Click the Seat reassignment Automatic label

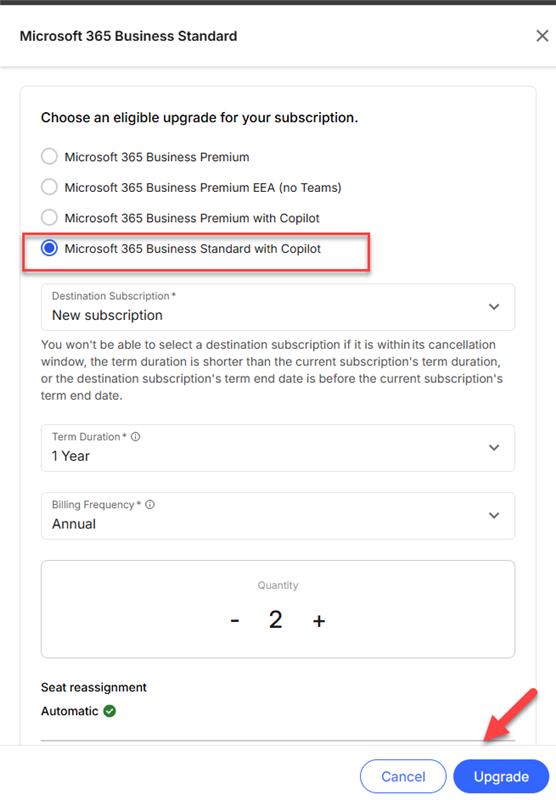(x=69, y=711)
